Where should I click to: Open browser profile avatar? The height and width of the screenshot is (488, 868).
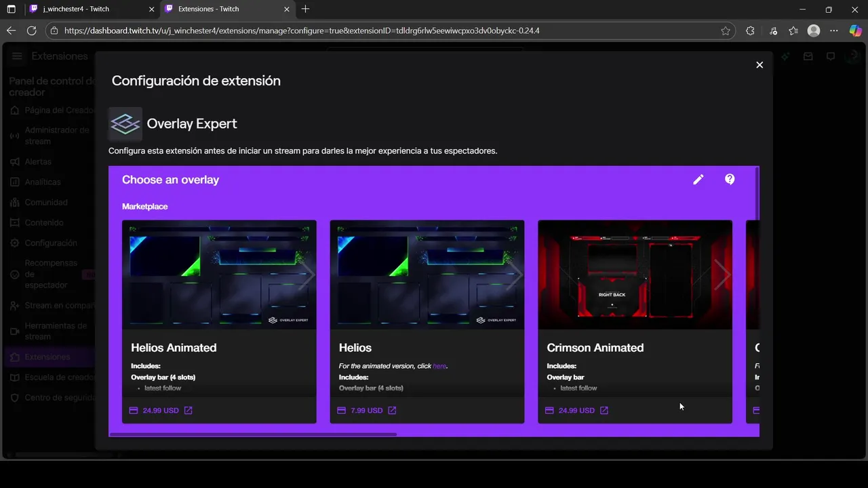[x=814, y=30]
